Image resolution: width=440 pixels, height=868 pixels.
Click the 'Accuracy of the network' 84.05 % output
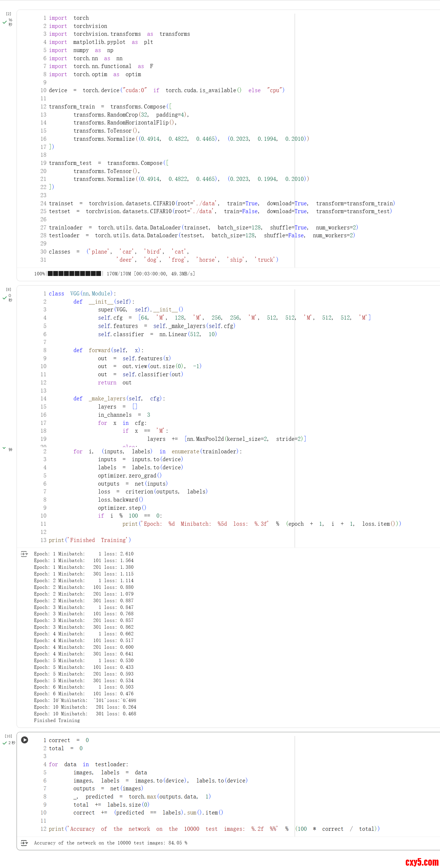coord(111,843)
